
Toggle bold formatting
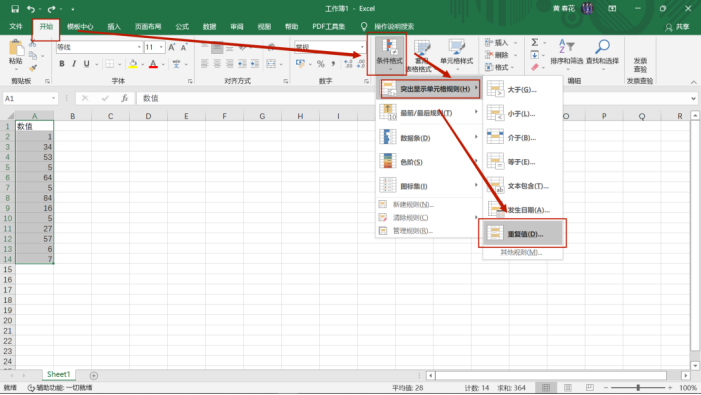point(62,64)
